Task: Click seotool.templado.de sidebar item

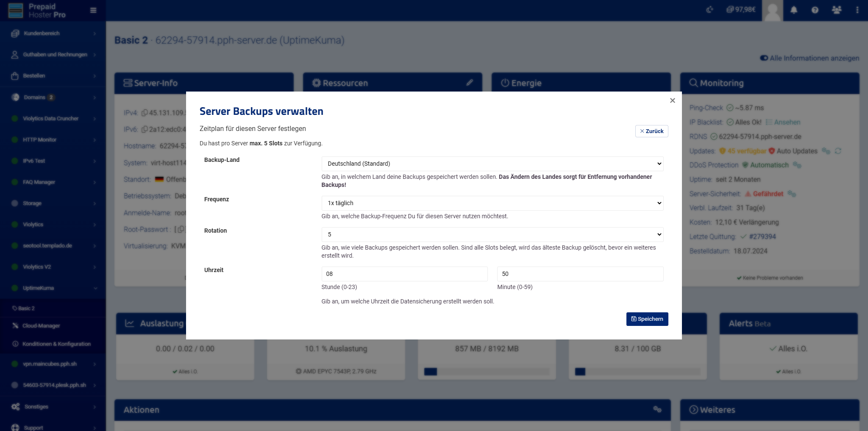Action: (53, 245)
